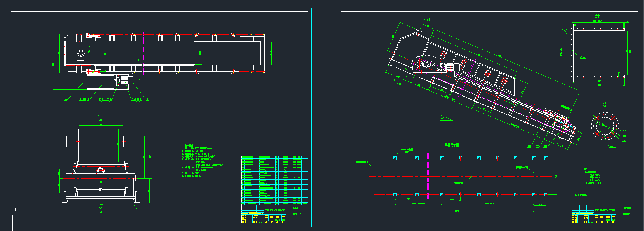This screenshot has width=644, height=231.
Task: Select part callout number 16 on inclined view
Action: click(x=529, y=146)
